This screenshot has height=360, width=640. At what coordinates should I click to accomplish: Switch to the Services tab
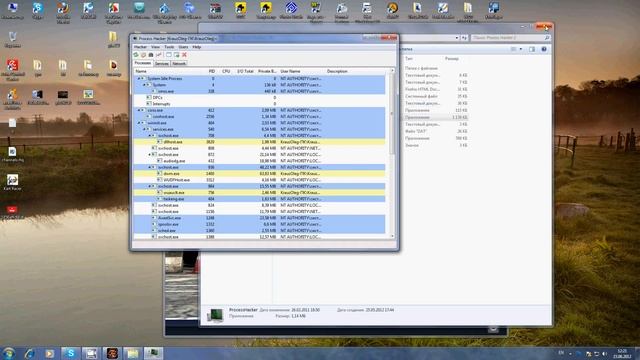click(162, 64)
